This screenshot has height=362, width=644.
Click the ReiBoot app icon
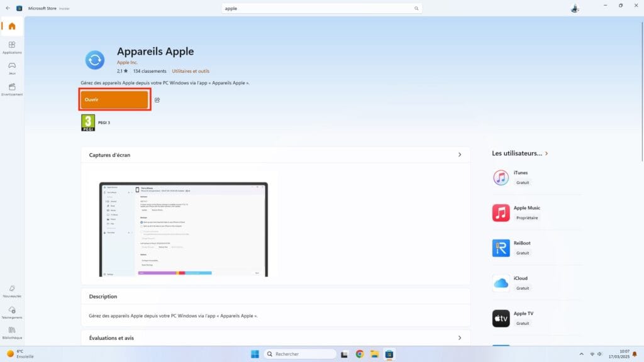pos(500,248)
